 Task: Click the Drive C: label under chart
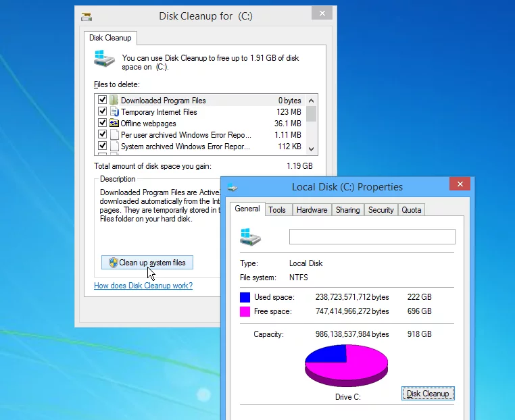(x=348, y=397)
